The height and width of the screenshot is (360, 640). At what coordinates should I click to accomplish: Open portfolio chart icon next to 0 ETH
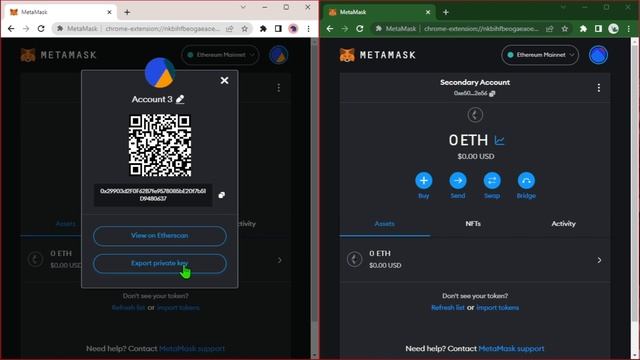click(x=499, y=140)
